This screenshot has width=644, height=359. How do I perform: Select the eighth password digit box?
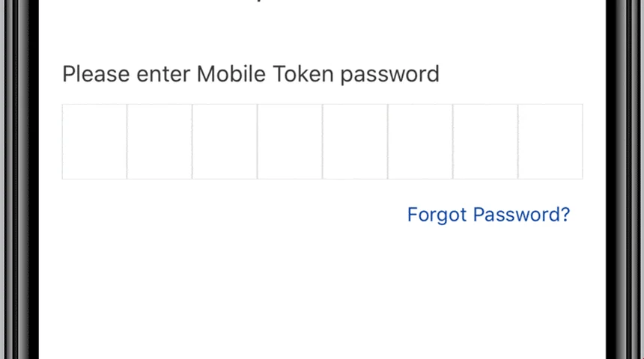(x=550, y=141)
